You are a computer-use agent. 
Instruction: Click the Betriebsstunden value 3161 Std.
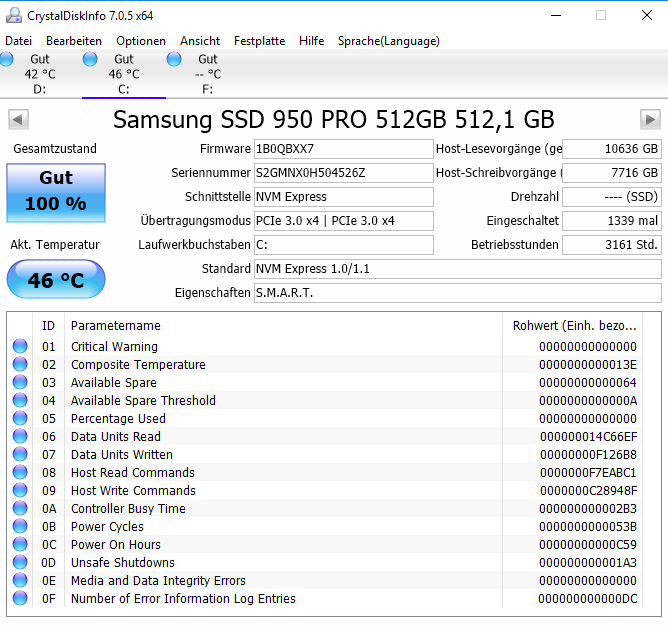[x=612, y=245]
